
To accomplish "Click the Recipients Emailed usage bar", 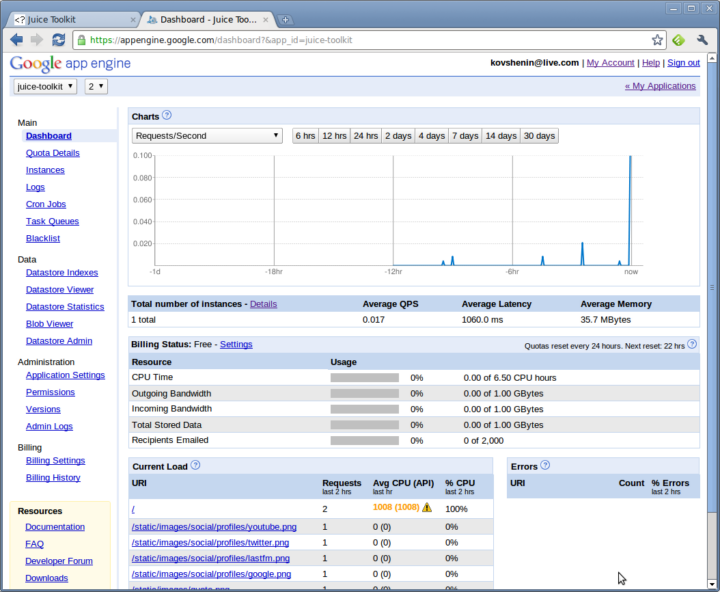I will (365, 440).
